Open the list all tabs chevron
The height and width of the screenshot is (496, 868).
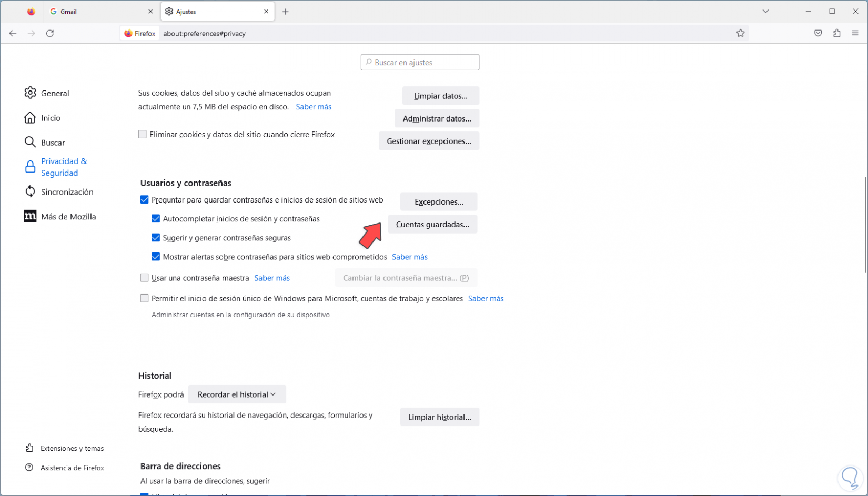point(765,12)
